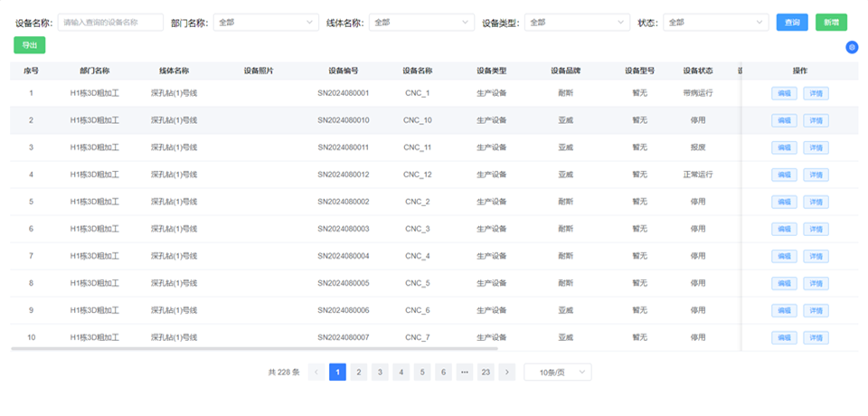
Task: Select cell SN2024080007
Action: 344,337
